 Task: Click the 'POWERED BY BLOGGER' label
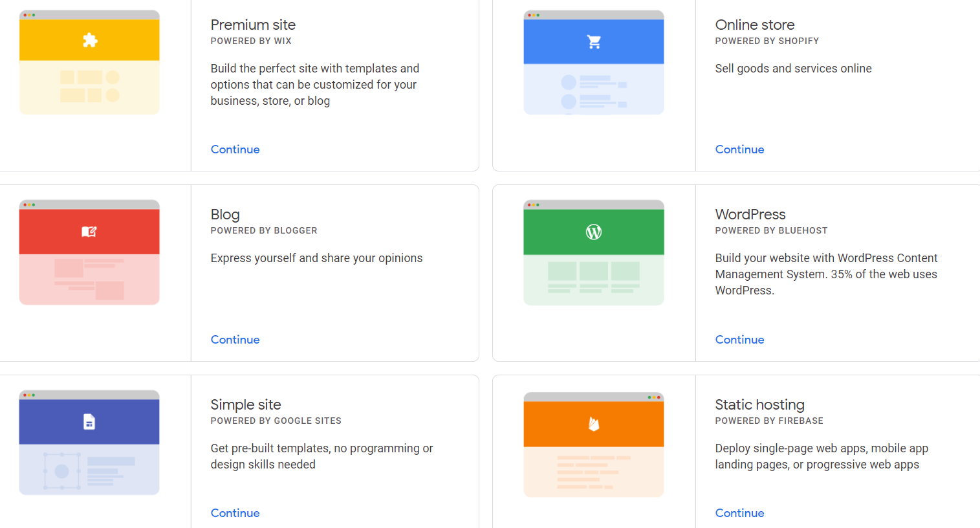click(264, 230)
